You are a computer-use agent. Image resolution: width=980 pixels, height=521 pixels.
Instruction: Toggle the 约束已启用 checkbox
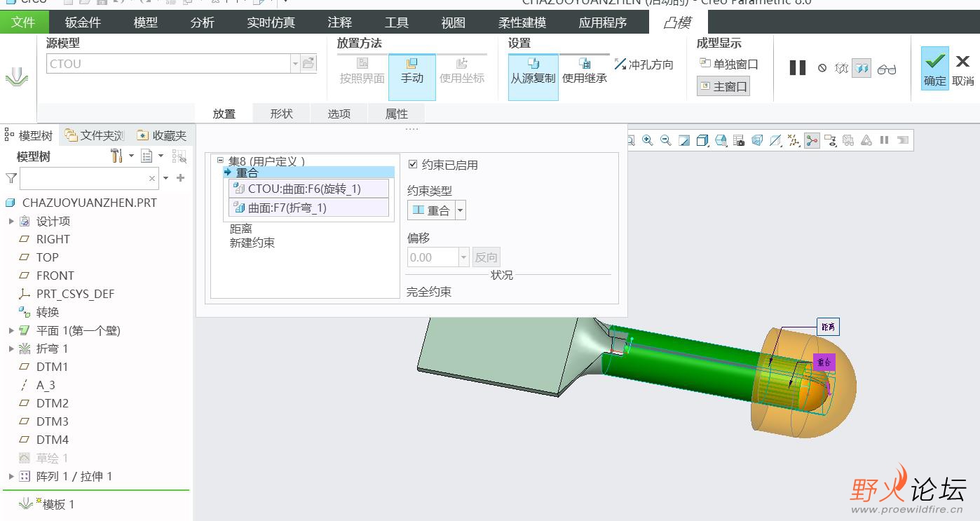click(413, 165)
